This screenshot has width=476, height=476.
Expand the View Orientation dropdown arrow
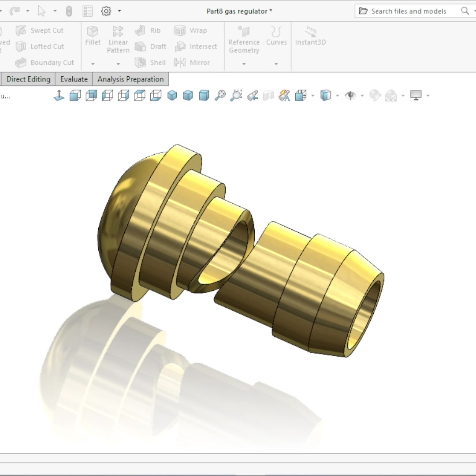[x=312, y=96]
